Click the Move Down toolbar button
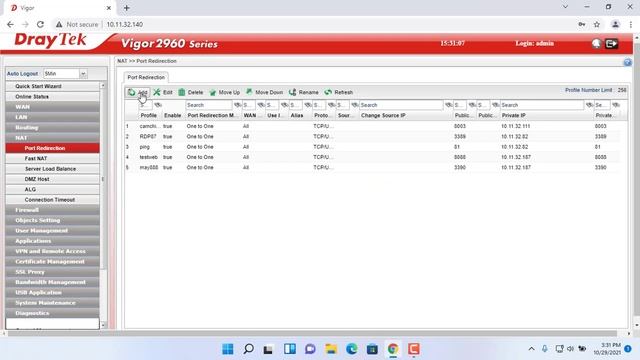Viewport: 640px width, 360px height. click(264, 92)
